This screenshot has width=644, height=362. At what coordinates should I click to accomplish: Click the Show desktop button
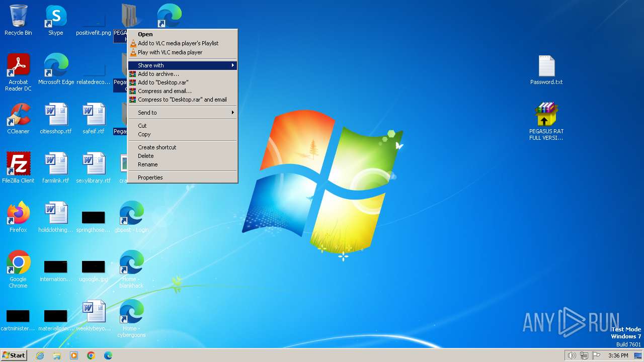[638, 355]
